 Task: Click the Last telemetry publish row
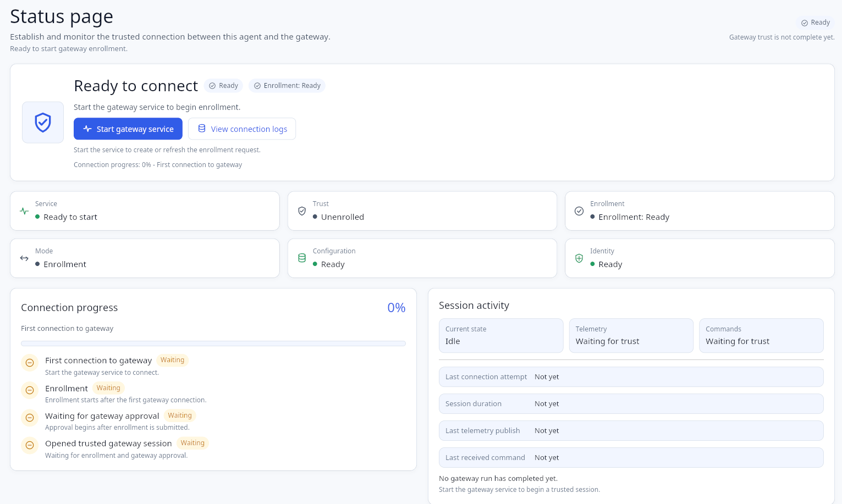click(x=631, y=431)
